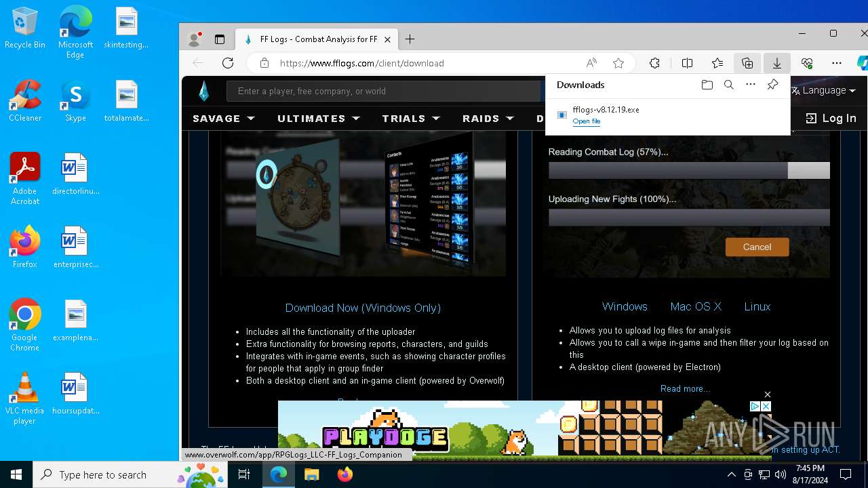
Task: Click the FF Logs site logo
Action: click(203, 91)
